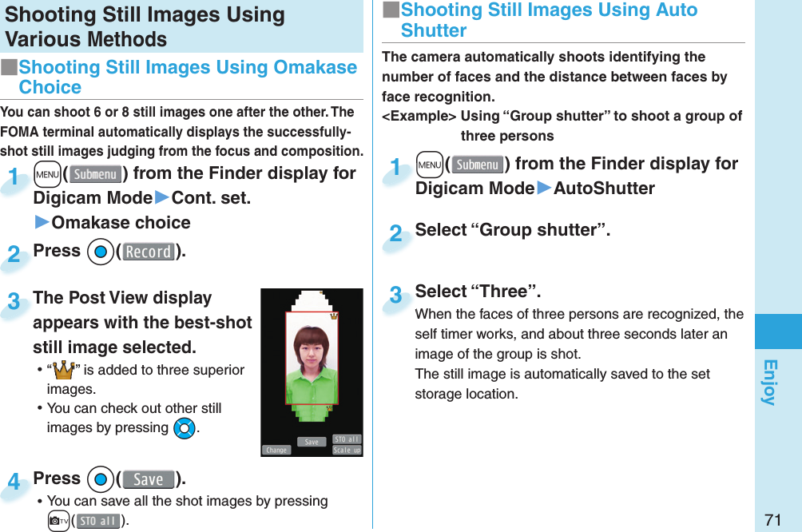Click the crown icon on the portrait corner
The image size is (802, 532).
pos(334,316)
